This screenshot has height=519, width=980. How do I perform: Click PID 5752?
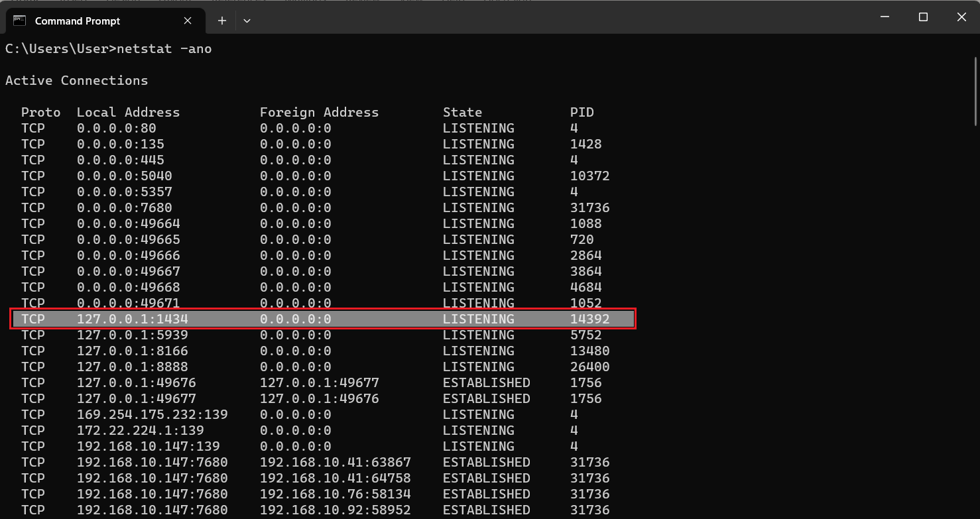coord(586,335)
